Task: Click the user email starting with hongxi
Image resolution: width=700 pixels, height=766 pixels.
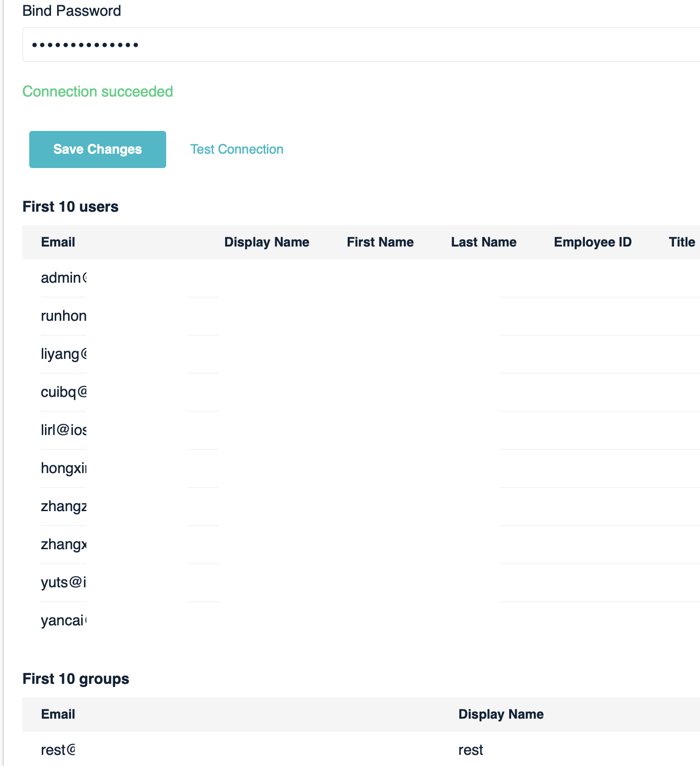Action: (x=63, y=468)
